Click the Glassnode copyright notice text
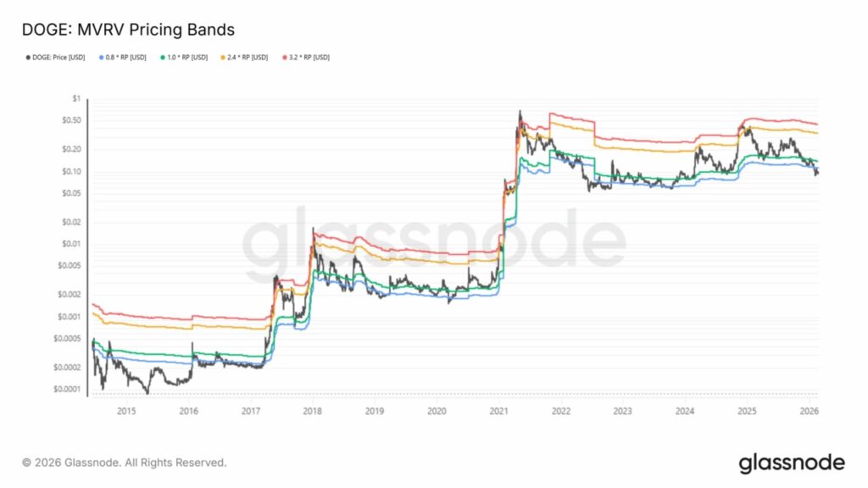The width and height of the screenshot is (868, 488). pos(125,463)
